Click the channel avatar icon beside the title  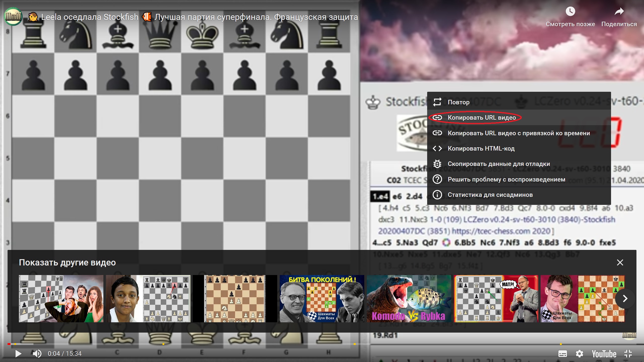(13, 17)
